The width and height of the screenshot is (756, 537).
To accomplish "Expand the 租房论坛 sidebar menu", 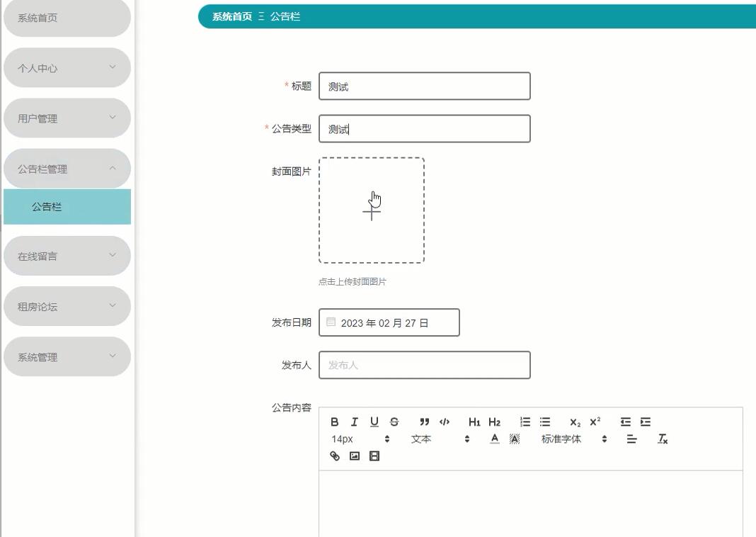I will [67, 306].
